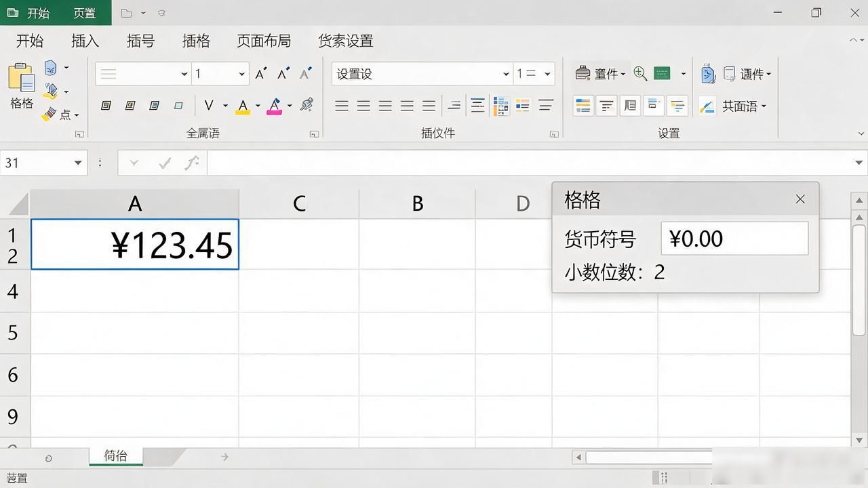
Task: Open the 开始 ribbon tab
Action: pyautogui.click(x=30, y=41)
